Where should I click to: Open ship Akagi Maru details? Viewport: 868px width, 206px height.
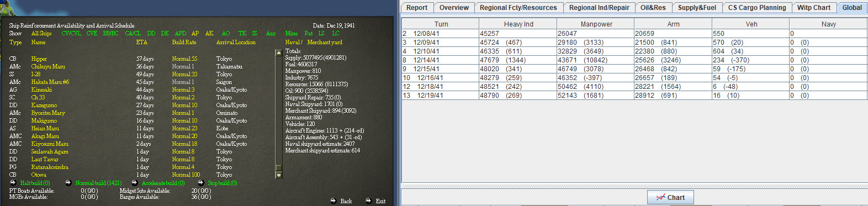coord(45,136)
